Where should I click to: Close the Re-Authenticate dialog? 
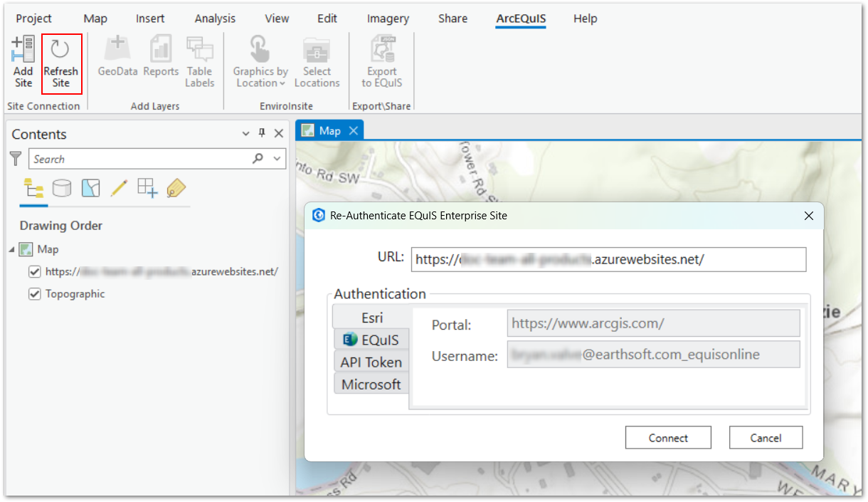(x=808, y=216)
